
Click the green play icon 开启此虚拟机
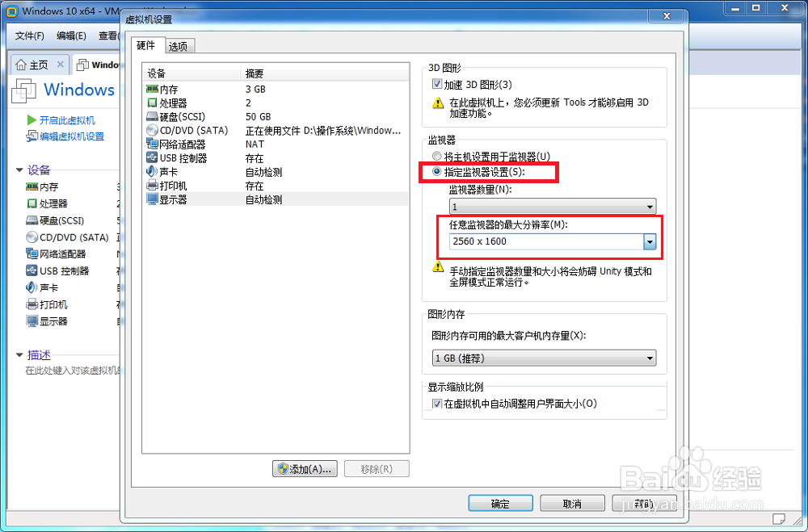click(x=32, y=120)
